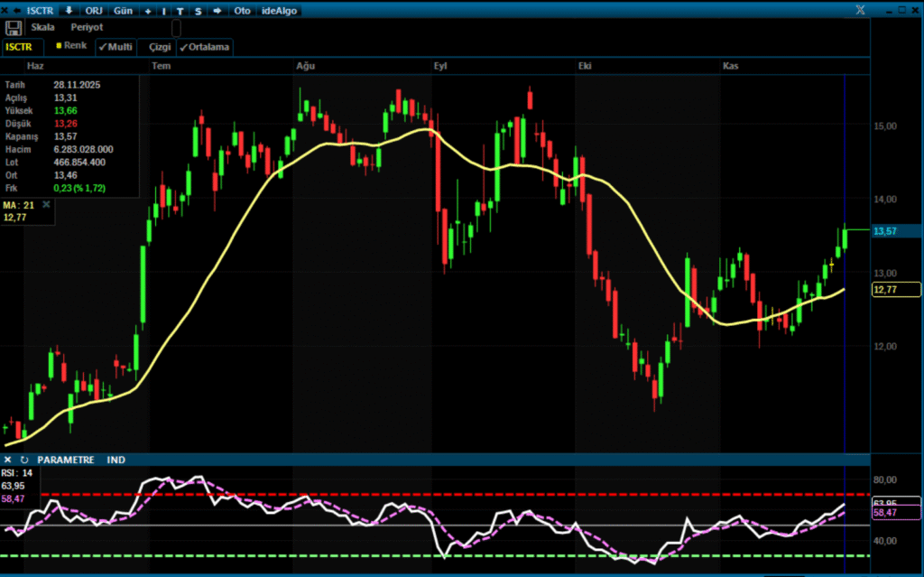
Task: Open the Skala menu
Action: (x=42, y=27)
